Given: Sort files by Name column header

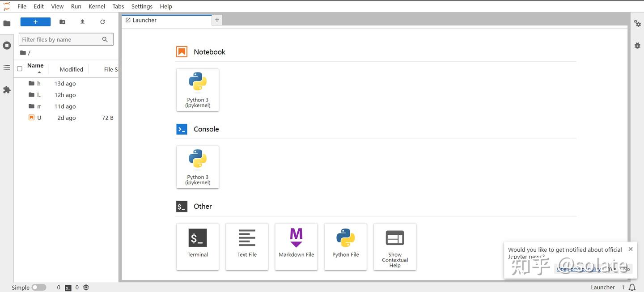Looking at the screenshot, I should pyautogui.click(x=35, y=66).
